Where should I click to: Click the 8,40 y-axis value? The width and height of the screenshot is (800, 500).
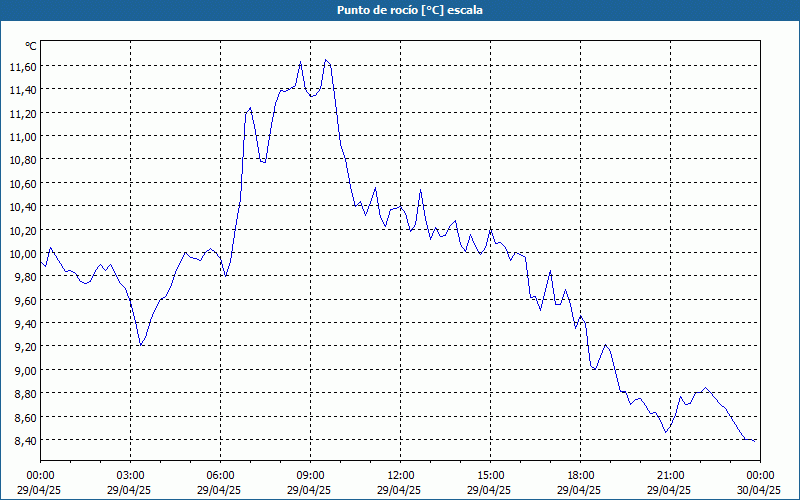click(x=26, y=441)
